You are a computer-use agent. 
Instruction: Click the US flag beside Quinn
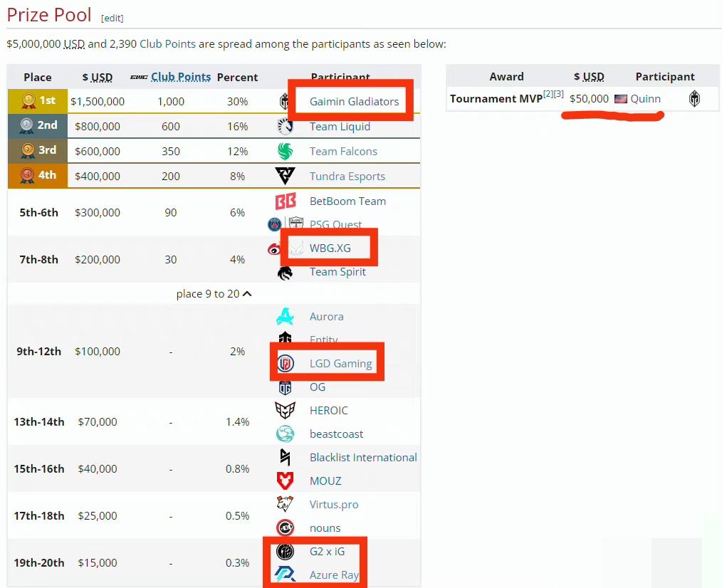tap(621, 99)
